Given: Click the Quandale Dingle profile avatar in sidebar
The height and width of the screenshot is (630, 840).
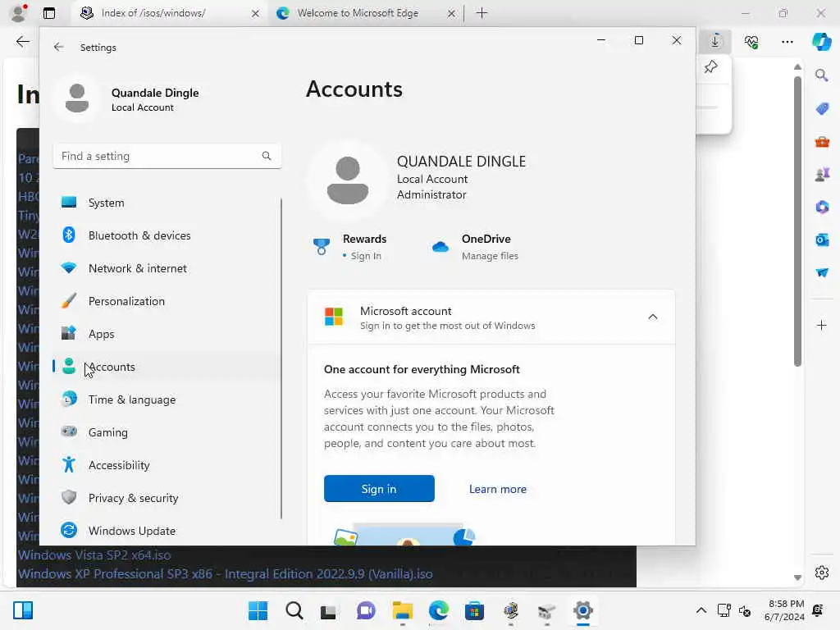Looking at the screenshot, I should coord(77,98).
